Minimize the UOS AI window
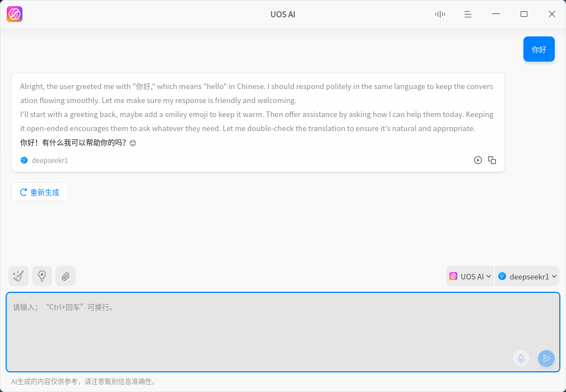 click(496, 15)
